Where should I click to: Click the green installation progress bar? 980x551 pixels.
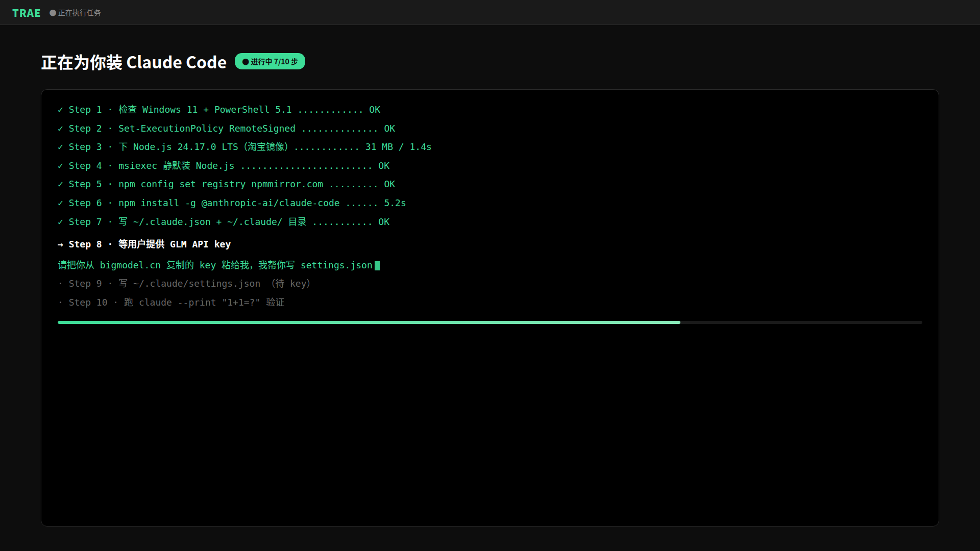[369, 322]
